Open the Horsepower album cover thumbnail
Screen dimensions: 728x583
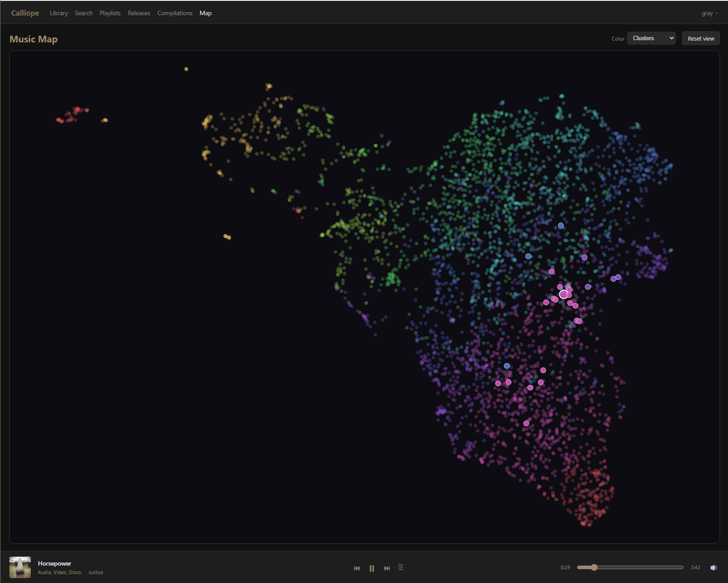click(x=20, y=567)
